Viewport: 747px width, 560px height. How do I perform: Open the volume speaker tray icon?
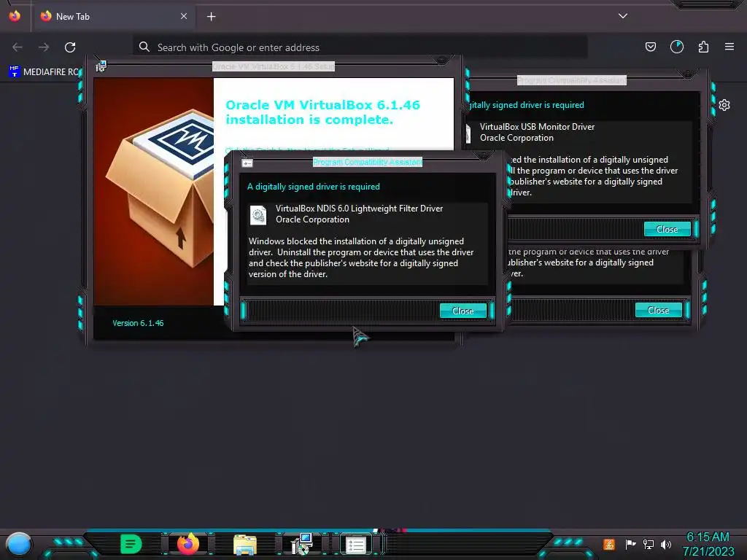[666, 544]
